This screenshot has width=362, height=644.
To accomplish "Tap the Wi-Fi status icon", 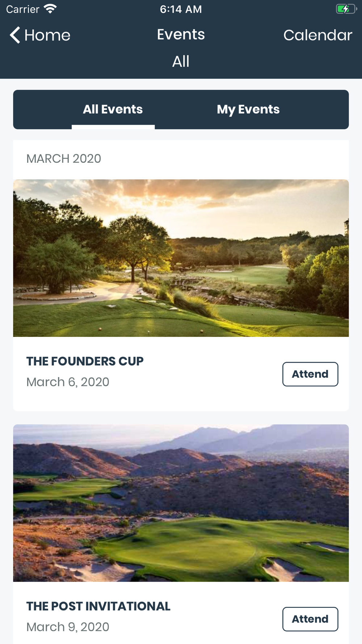I will click(x=50, y=9).
